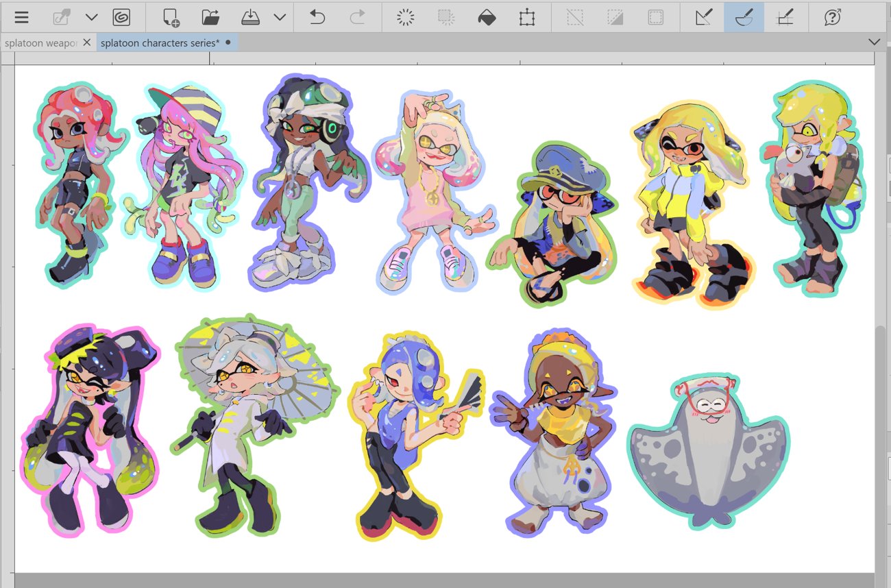Viewport: 891px width, 588px height.
Task: Click Frye with the yellow scarf
Action: [556, 432]
